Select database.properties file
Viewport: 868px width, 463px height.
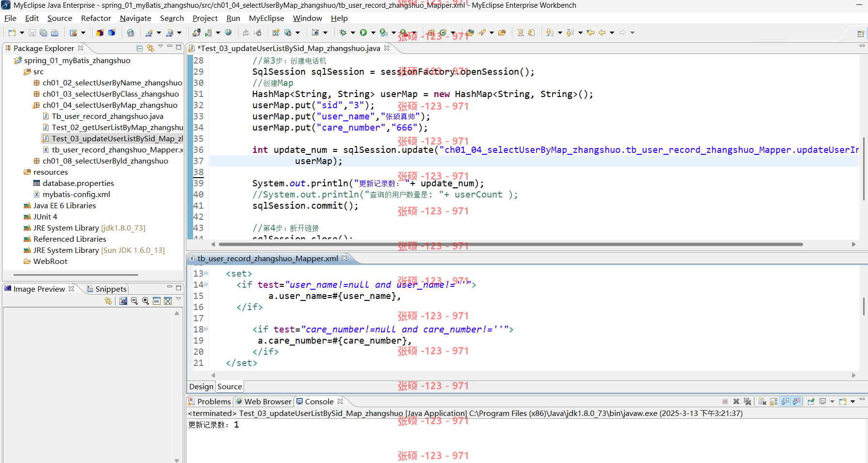(x=74, y=183)
